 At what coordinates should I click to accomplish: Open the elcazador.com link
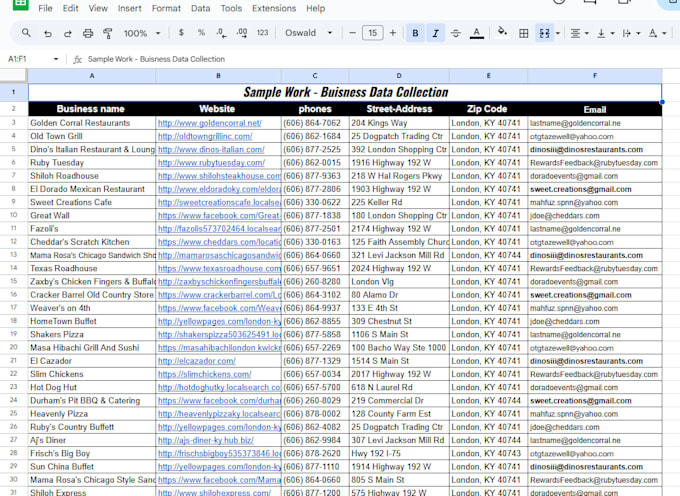coord(196,361)
